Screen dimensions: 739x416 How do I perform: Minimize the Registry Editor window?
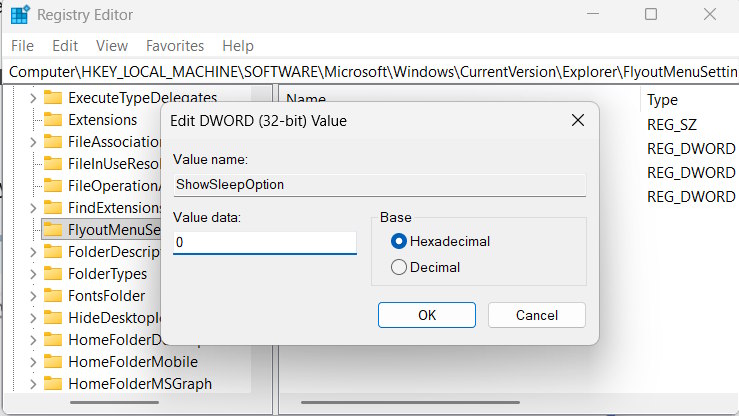(593, 14)
